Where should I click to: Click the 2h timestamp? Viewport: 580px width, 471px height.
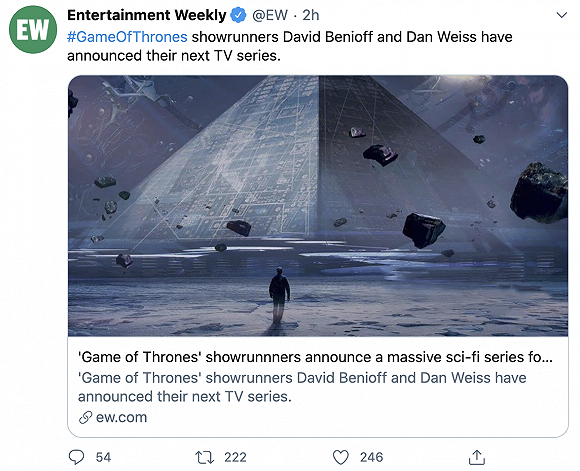pos(310,15)
